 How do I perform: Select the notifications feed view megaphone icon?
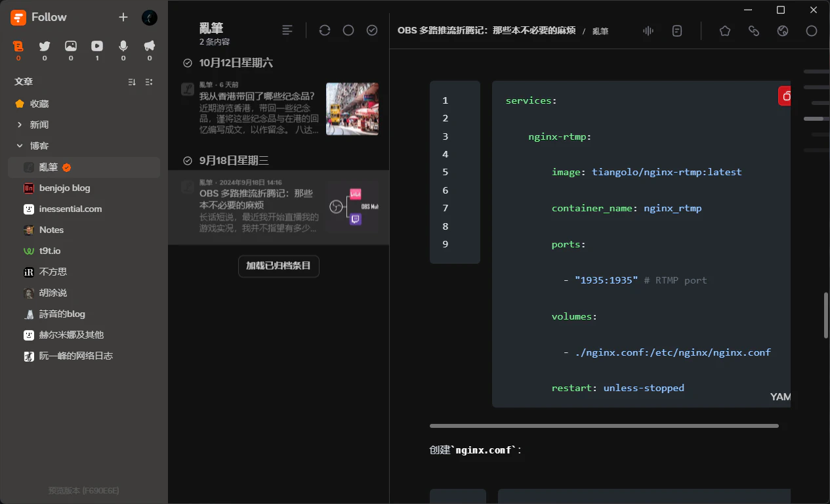coord(149,46)
